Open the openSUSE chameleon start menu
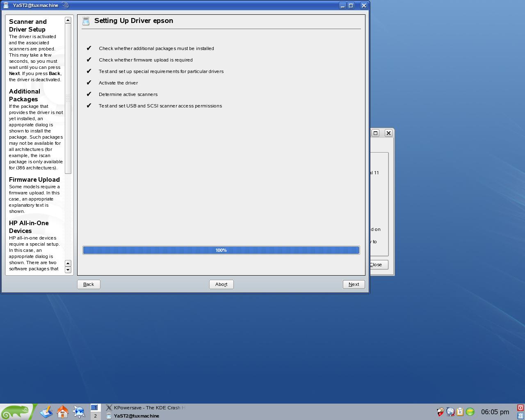 [x=16, y=411]
